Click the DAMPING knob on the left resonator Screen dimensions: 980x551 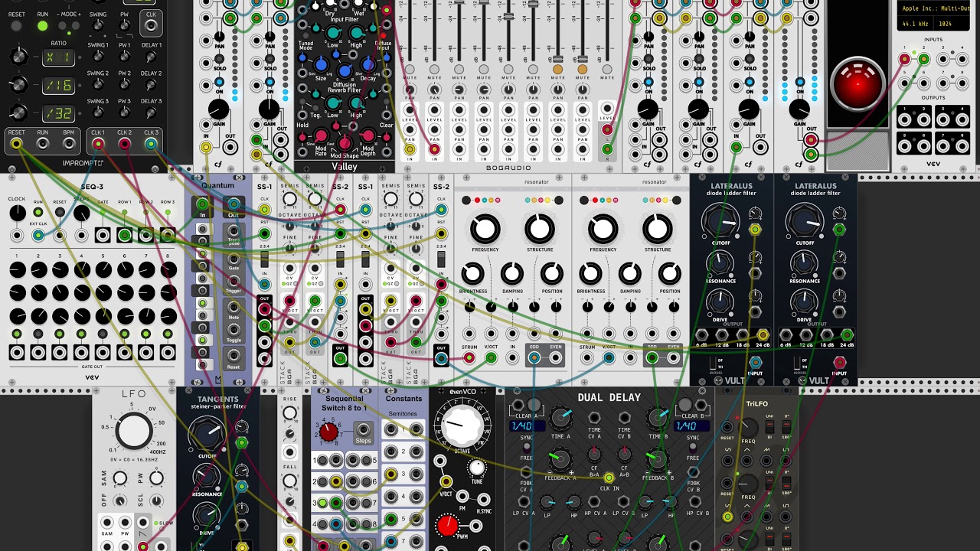pos(512,274)
